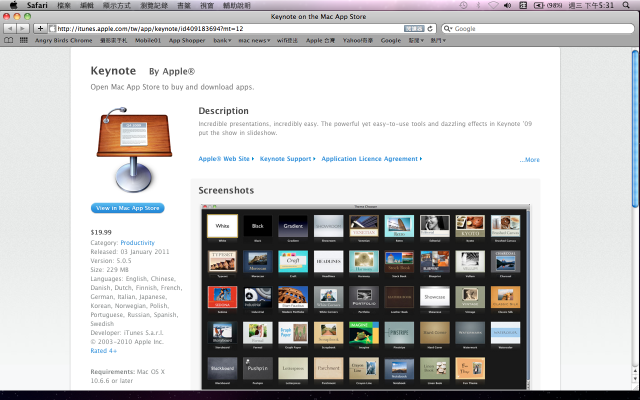This screenshot has height=400, width=640.
Task: Click the page favicon beside the URL
Action: pyautogui.click(x=52, y=29)
